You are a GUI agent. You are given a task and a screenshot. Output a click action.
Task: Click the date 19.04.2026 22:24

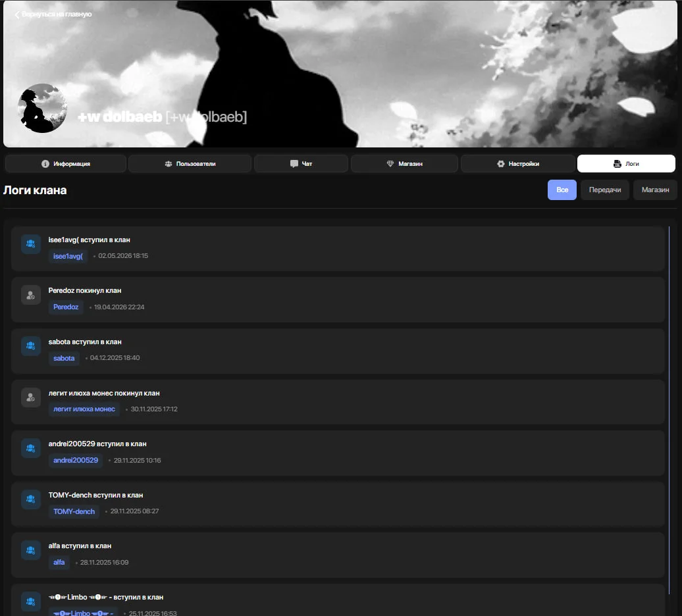119,307
